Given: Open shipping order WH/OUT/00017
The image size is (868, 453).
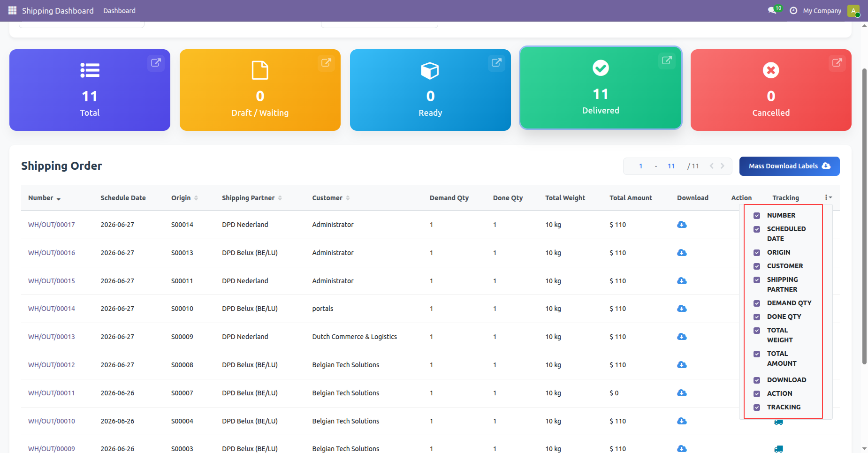Looking at the screenshot, I should 52,225.
